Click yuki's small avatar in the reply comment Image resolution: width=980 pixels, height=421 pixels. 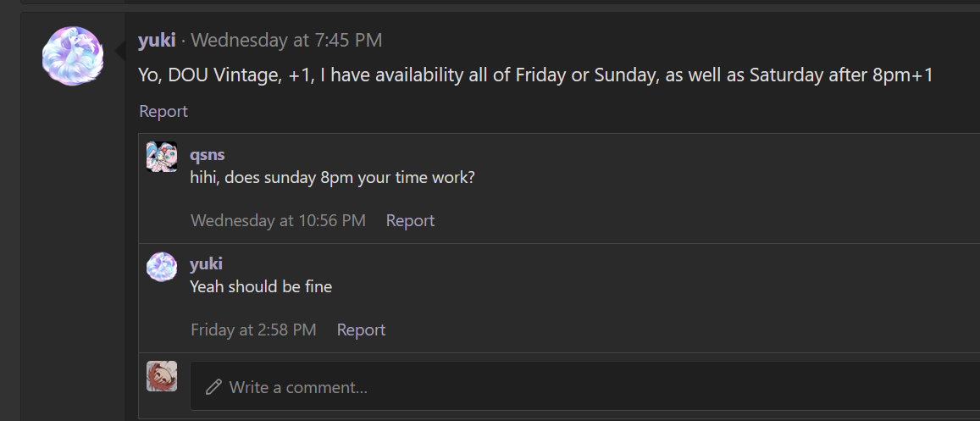[x=161, y=267]
